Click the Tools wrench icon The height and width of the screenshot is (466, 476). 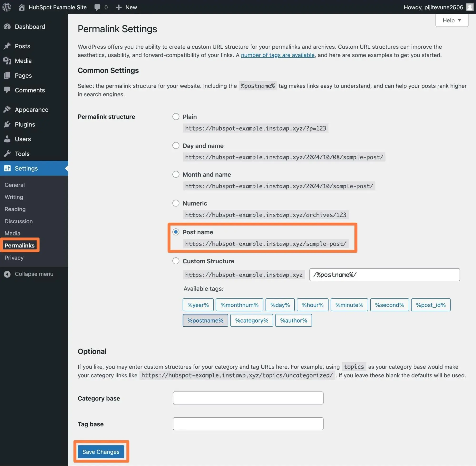pyautogui.click(x=7, y=154)
